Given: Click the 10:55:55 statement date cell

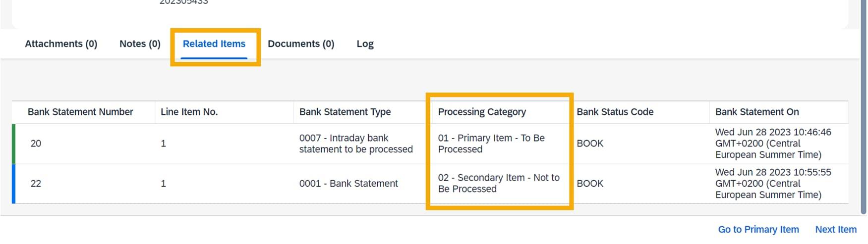Looking at the screenshot, I should (772, 184).
